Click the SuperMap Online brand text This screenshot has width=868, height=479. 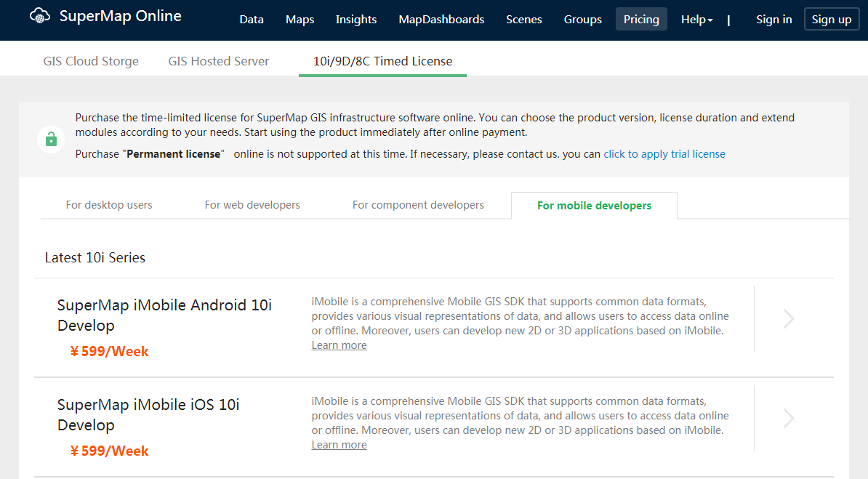tap(120, 16)
